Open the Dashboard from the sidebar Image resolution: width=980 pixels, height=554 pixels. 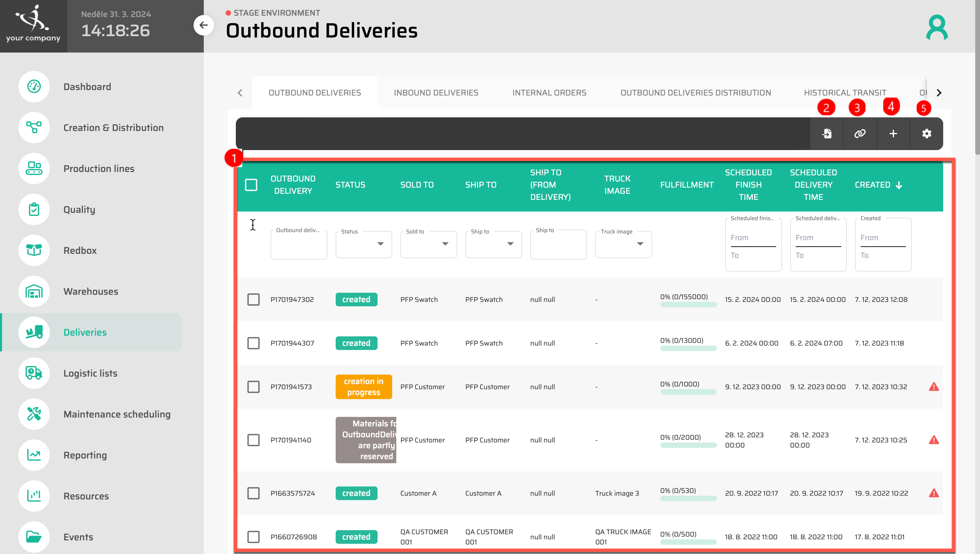click(x=34, y=86)
